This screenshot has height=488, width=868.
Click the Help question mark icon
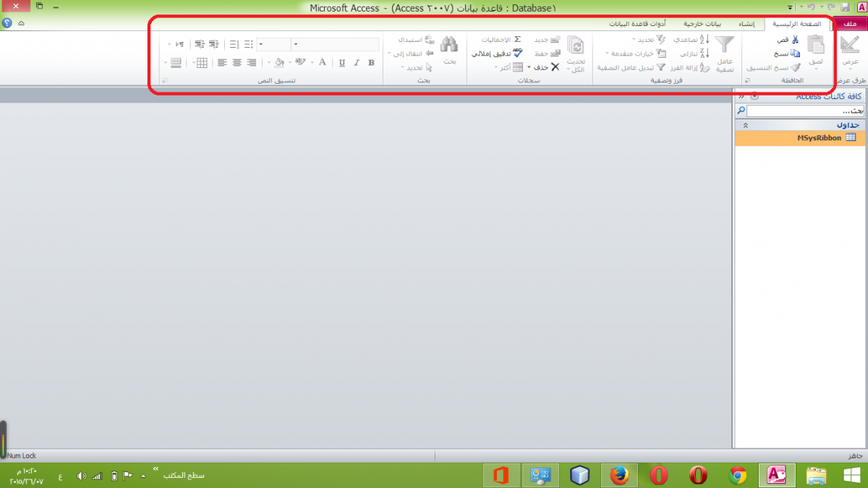(x=7, y=23)
